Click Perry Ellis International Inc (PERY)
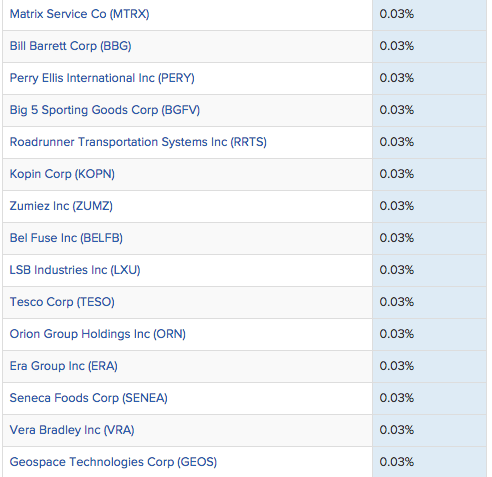 pos(102,78)
